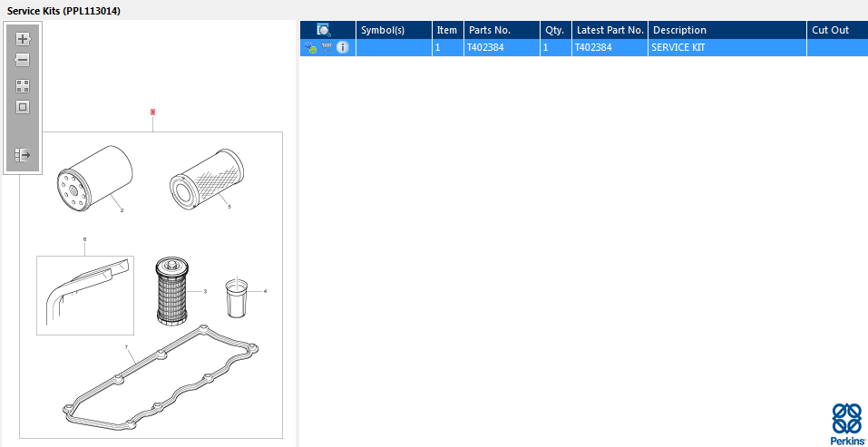Click the Item cell showing 1
The image size is (868, 447).
click(x=448, y=47)
